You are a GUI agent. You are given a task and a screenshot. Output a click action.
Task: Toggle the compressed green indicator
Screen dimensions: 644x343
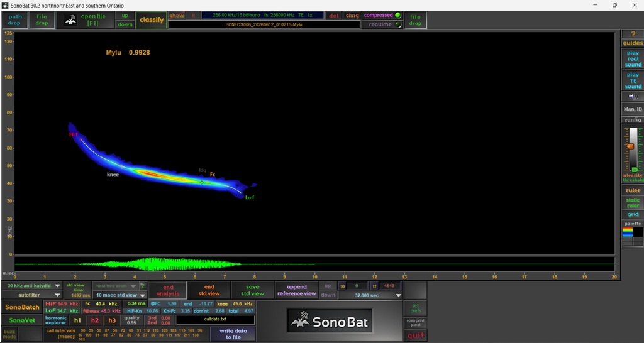[397, 15]
